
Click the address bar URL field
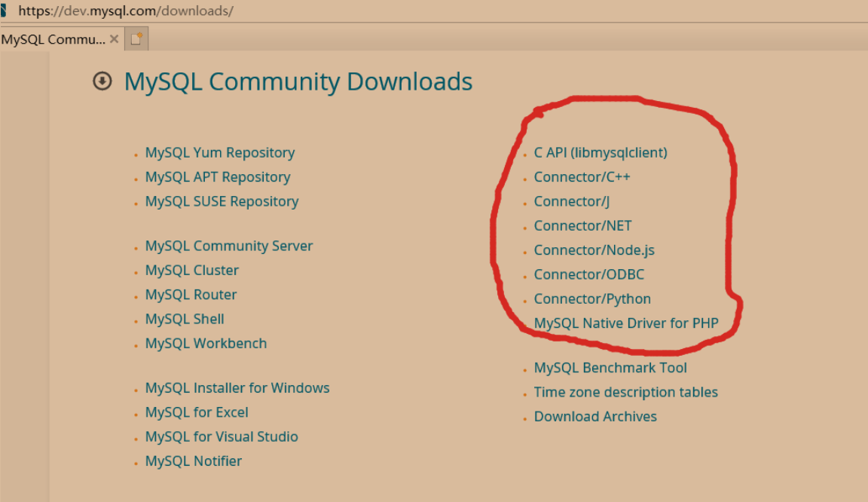pos(127,11)
